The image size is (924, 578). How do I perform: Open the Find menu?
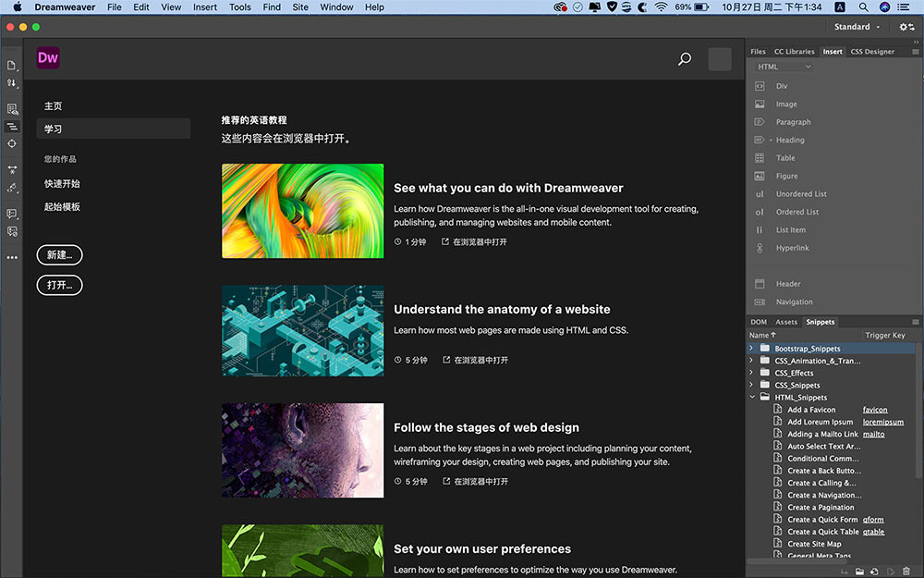coord(272,7)
